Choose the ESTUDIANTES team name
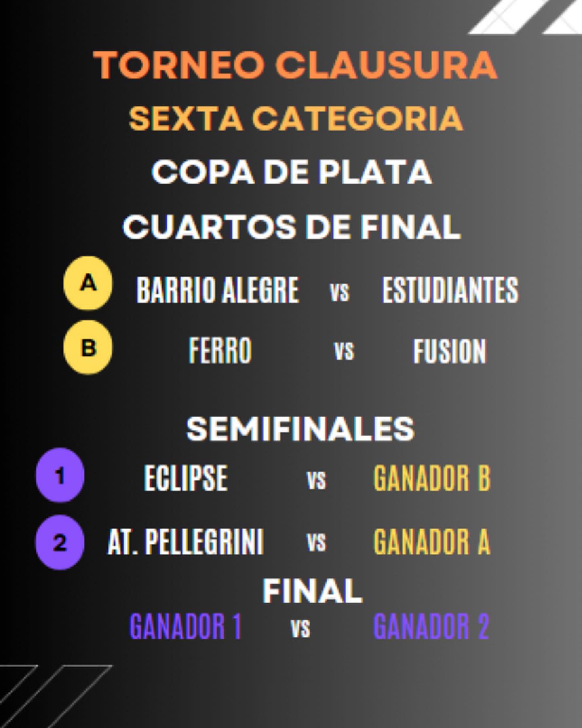The height and width of the screenshot is (728, 582). [x=450, y=290]
